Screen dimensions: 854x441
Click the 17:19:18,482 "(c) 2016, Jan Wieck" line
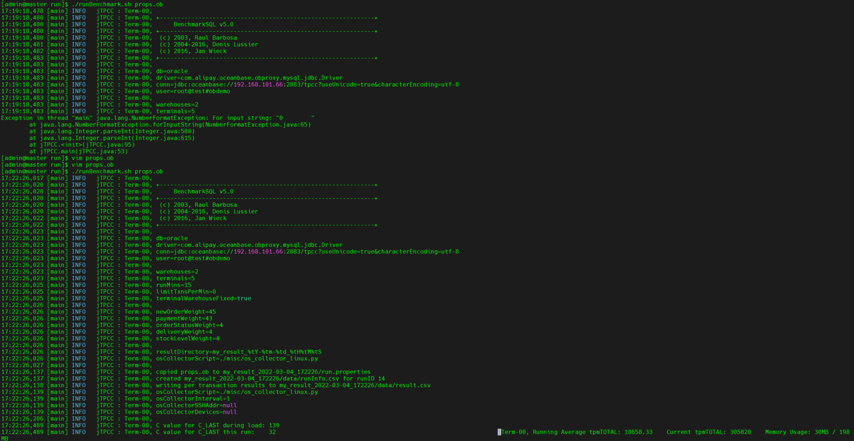(x=114, y=51)
